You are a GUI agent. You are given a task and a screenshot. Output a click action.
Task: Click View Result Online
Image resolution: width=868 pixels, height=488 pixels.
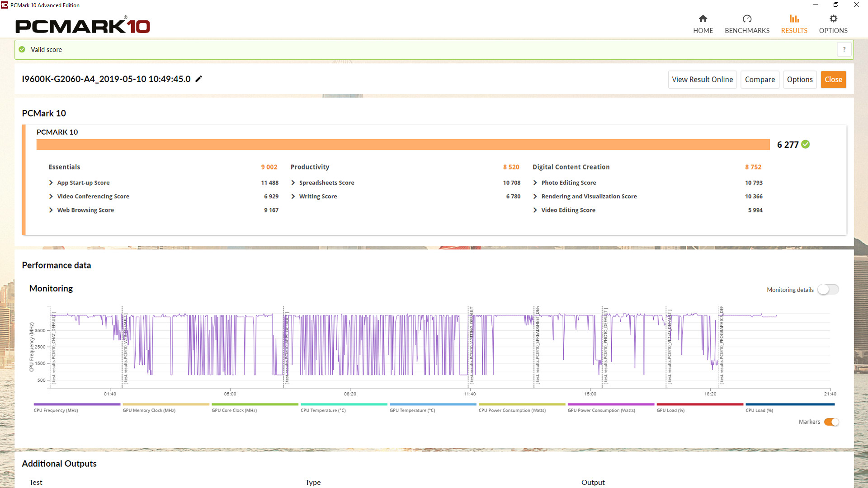702,79
